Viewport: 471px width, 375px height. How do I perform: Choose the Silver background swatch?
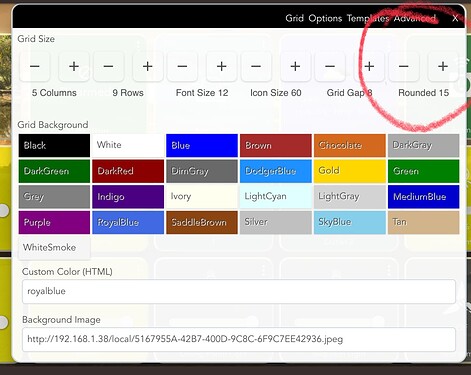[x=276, y=222]
